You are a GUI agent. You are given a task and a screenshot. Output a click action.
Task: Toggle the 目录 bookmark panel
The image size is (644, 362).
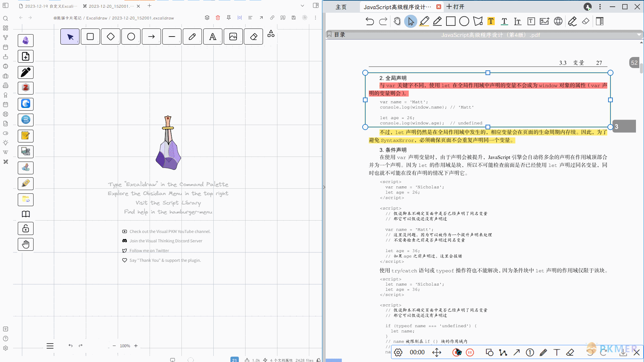click(x=336, y=35)
